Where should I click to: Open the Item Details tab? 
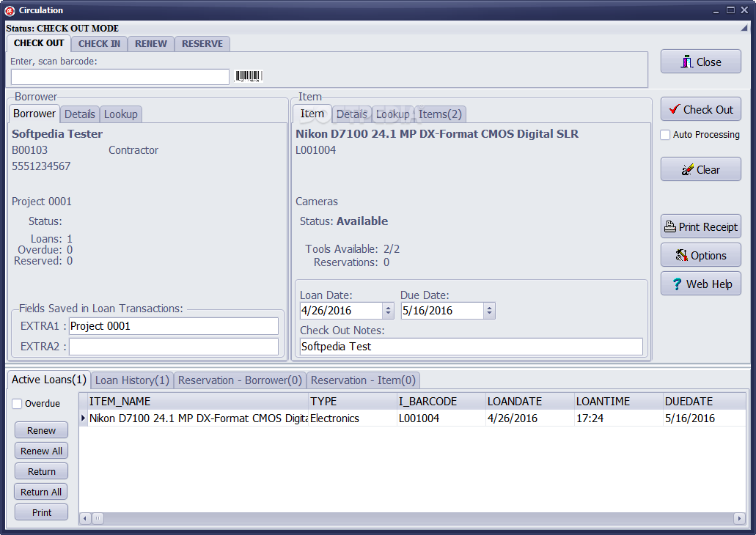click(x=351, y=114)
